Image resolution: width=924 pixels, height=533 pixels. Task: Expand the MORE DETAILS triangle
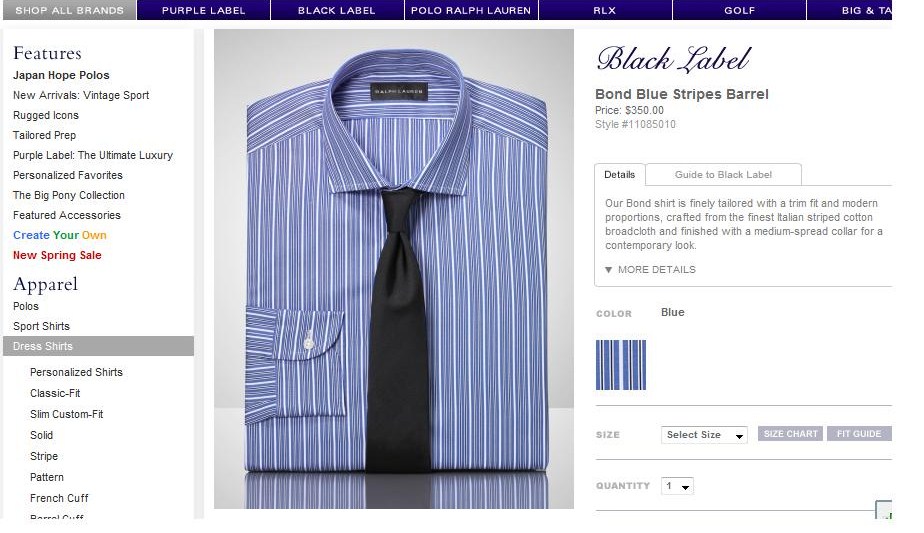coord(609,270)
